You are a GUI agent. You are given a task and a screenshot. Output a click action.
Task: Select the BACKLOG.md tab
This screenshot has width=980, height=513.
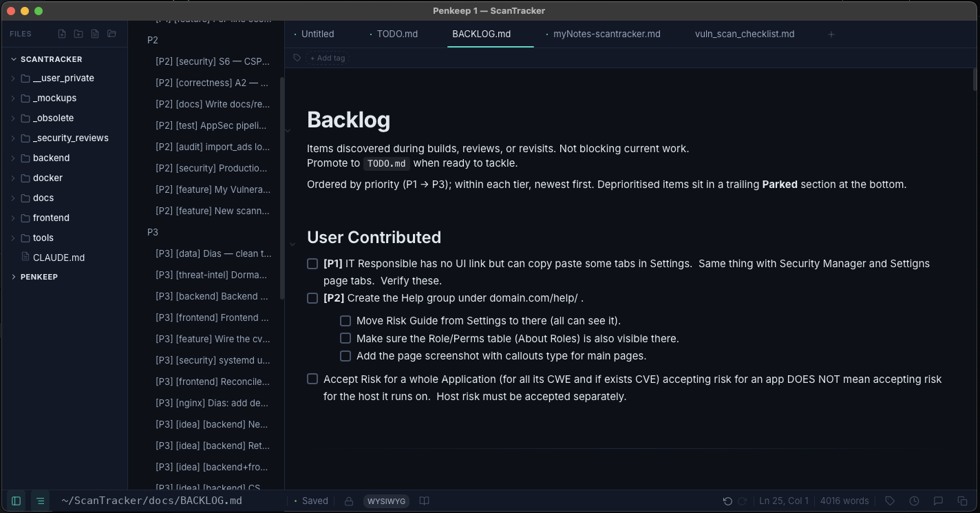point(482,34)
